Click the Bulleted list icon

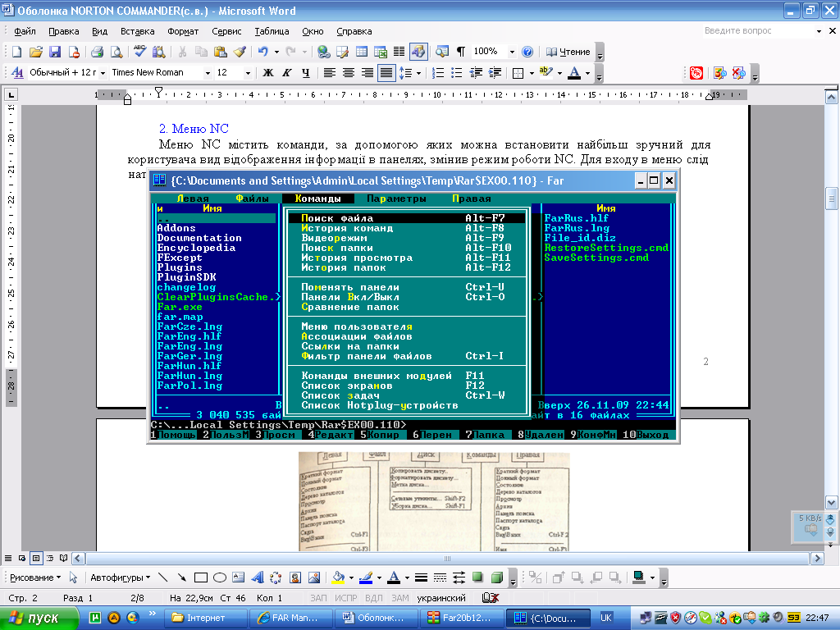click(456, 73)
